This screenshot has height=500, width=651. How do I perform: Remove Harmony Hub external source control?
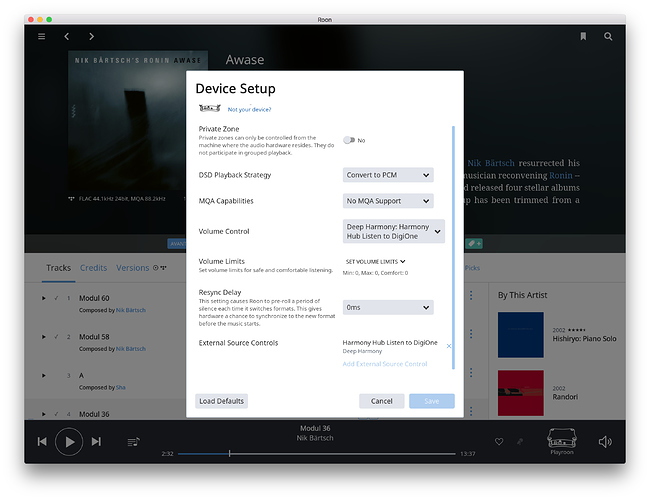(448, 346)
